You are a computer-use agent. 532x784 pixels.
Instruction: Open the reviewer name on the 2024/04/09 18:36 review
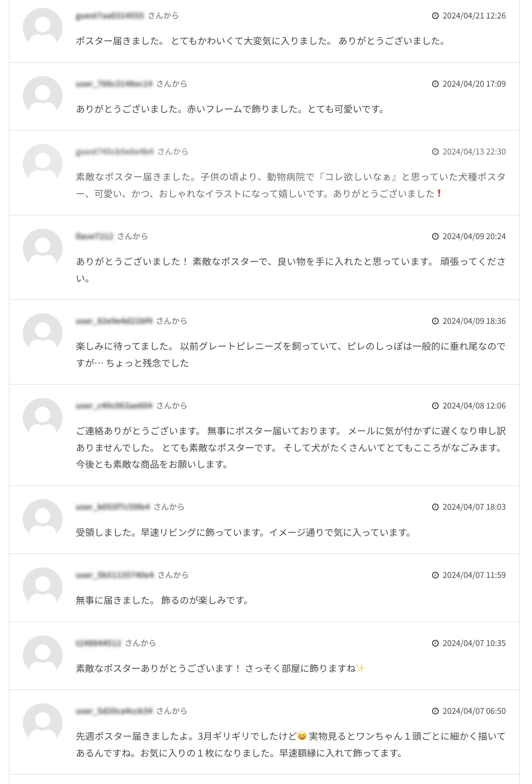point(114,321)
